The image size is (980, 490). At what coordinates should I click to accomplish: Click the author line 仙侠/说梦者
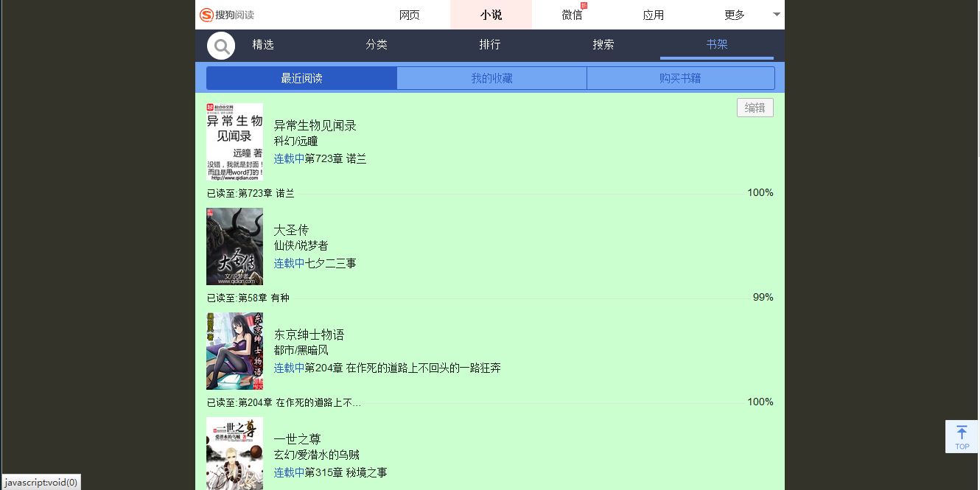pyautogui.click(x=301, y=246)
